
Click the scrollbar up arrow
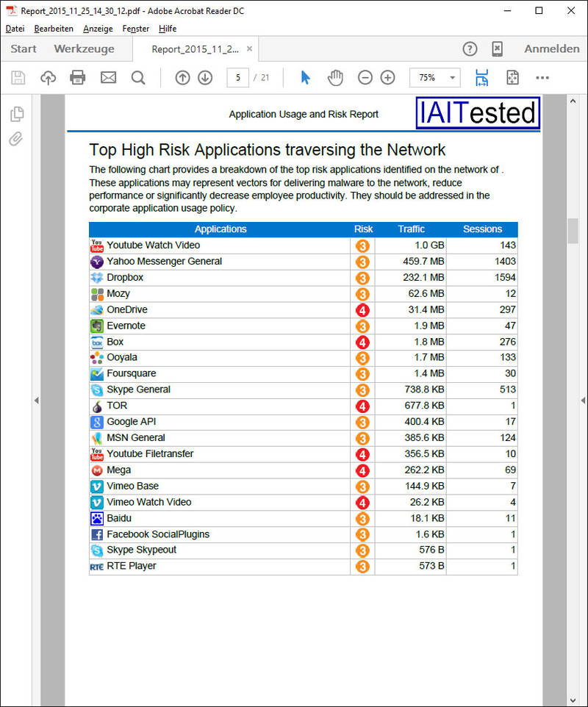(573, 101)
